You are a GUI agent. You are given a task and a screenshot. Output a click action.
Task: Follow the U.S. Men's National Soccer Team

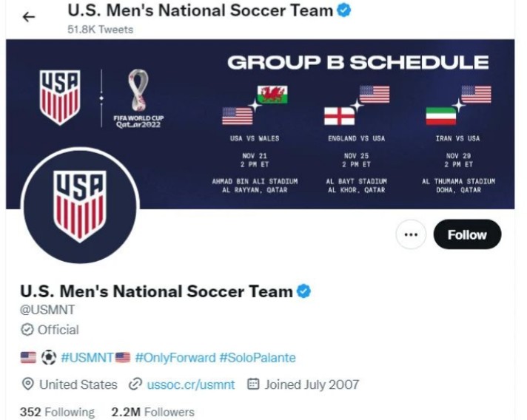(x=467, y=234)
